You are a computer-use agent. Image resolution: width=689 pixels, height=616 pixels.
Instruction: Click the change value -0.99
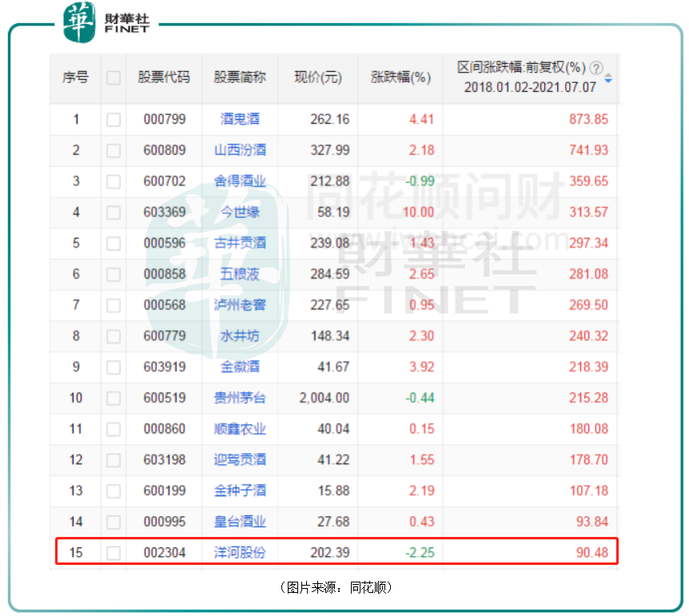(x=420, y=181)
